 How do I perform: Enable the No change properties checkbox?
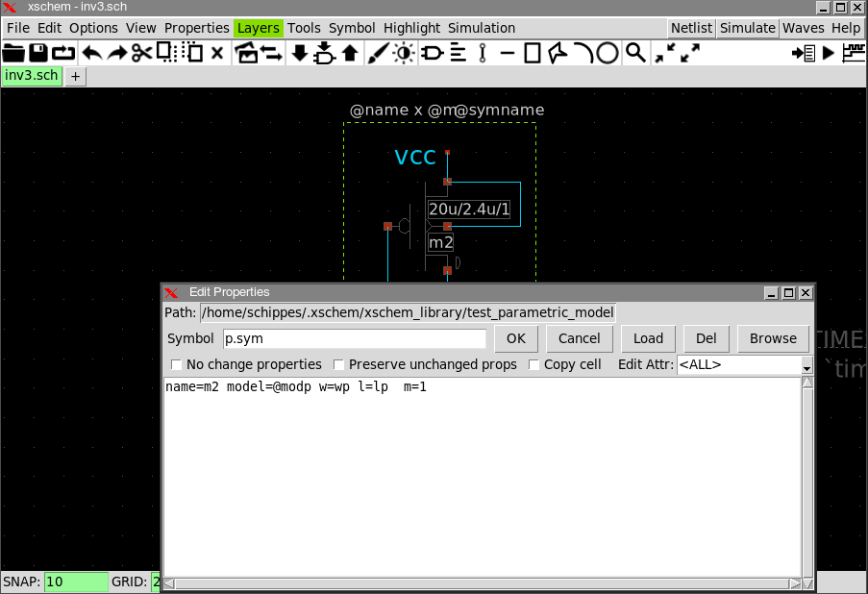(x=177, y=364)
